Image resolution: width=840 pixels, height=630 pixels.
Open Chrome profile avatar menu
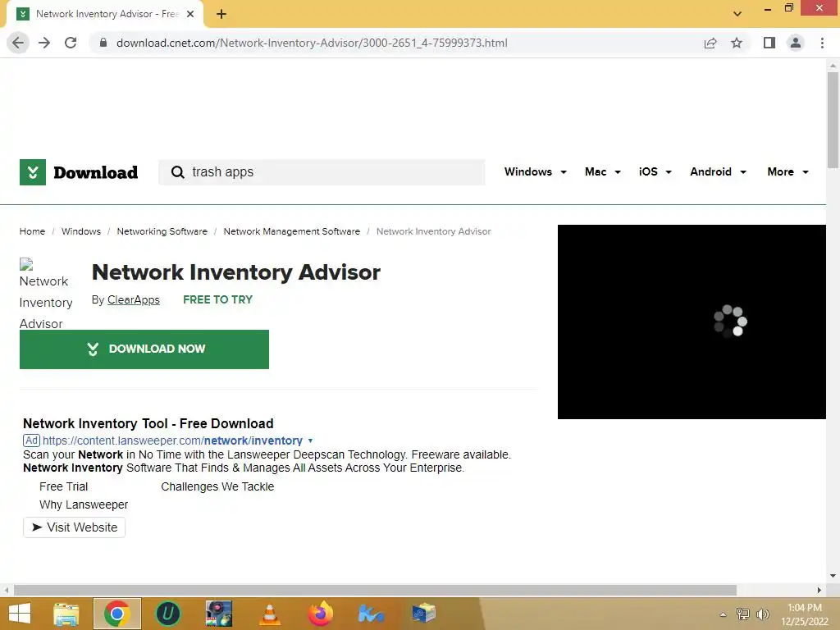[x=796, y=43]
